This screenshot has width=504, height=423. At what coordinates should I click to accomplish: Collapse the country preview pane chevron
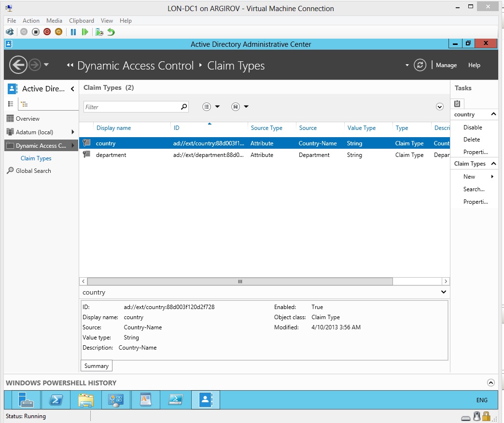pos(444,292)
